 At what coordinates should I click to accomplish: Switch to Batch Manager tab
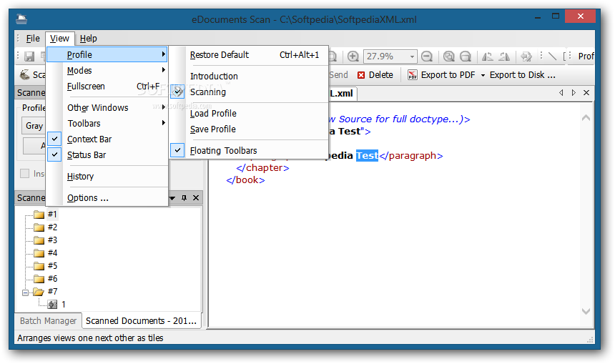point(48,321)
